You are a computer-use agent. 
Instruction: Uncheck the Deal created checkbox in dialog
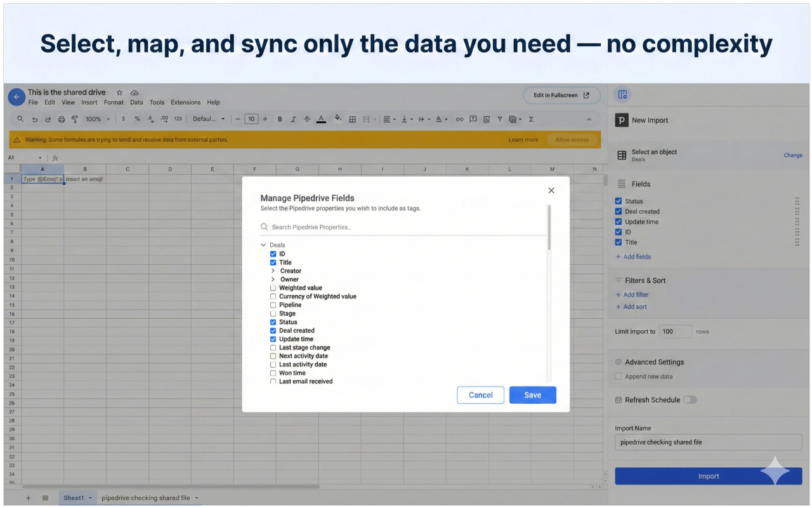click(x=273, y=331)
